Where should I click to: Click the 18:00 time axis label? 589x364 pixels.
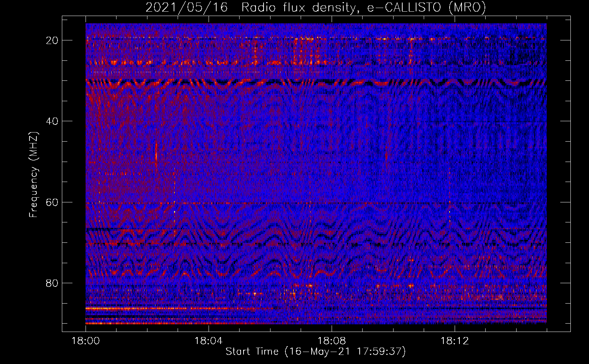click(86, 341)
